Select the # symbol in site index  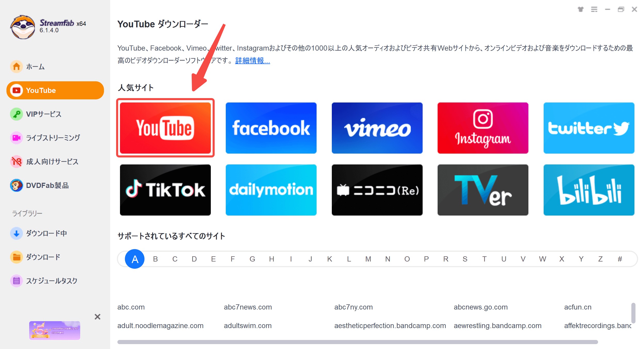(620, 259)
